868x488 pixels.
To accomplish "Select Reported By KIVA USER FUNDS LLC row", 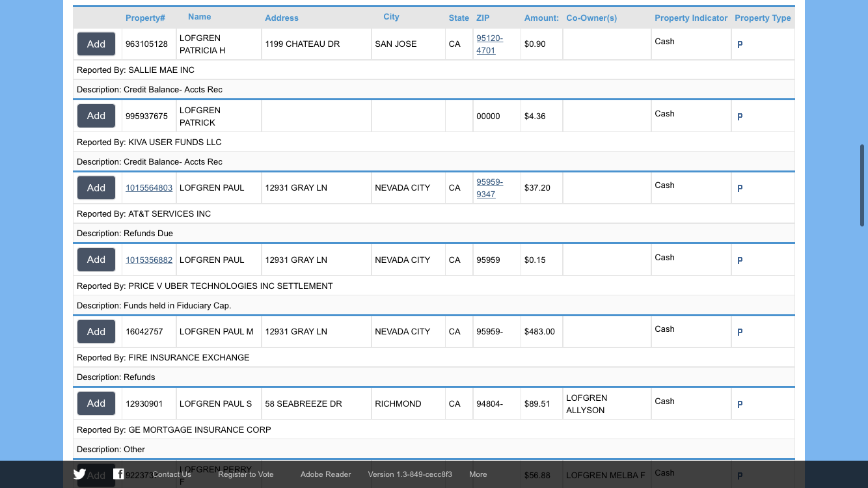I will (x=434, y=142).
